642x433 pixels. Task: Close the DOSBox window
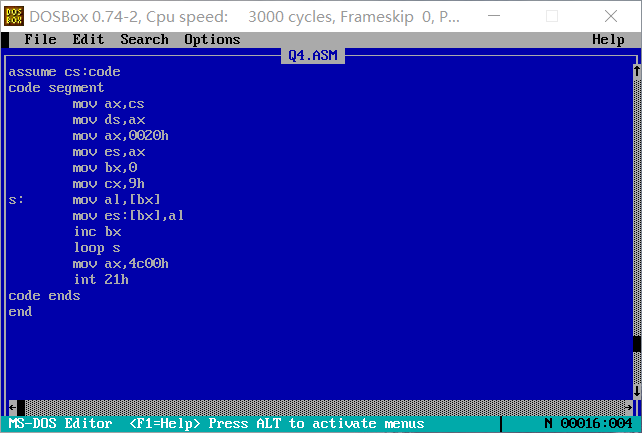click(x=610, y=16)
